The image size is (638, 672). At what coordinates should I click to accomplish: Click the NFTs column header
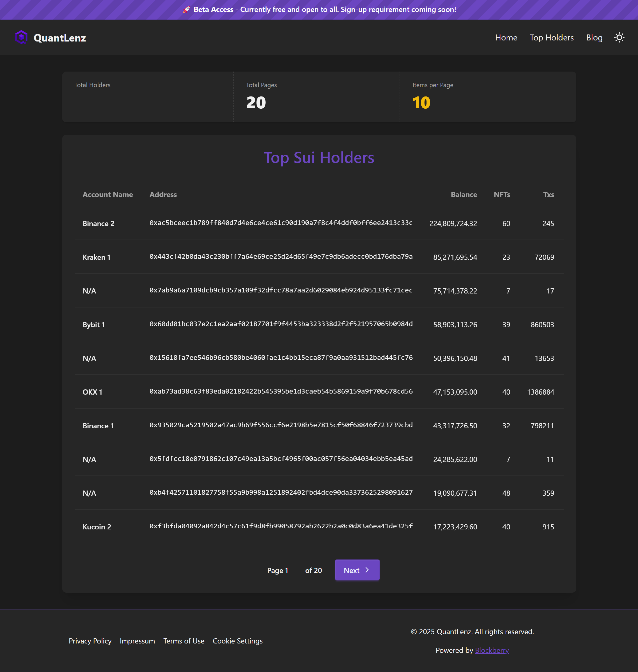coord(502,195)
